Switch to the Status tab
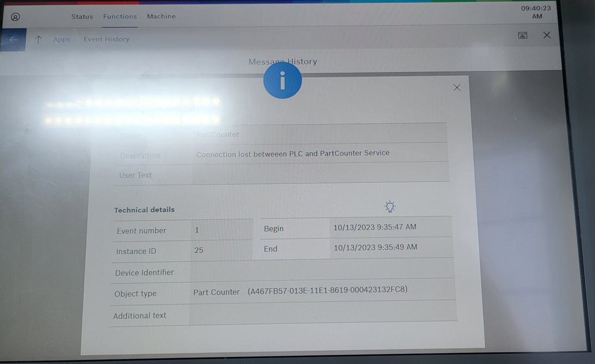595x364 pixels. (82, 17)
